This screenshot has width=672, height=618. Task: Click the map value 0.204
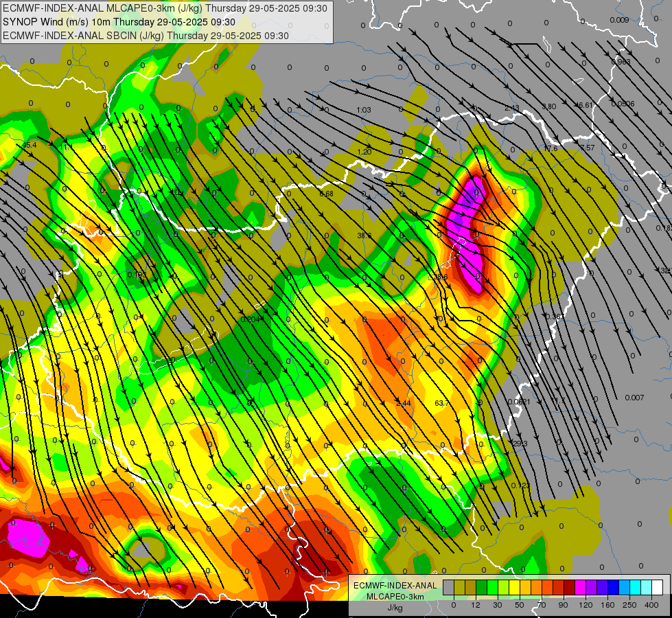251,319
